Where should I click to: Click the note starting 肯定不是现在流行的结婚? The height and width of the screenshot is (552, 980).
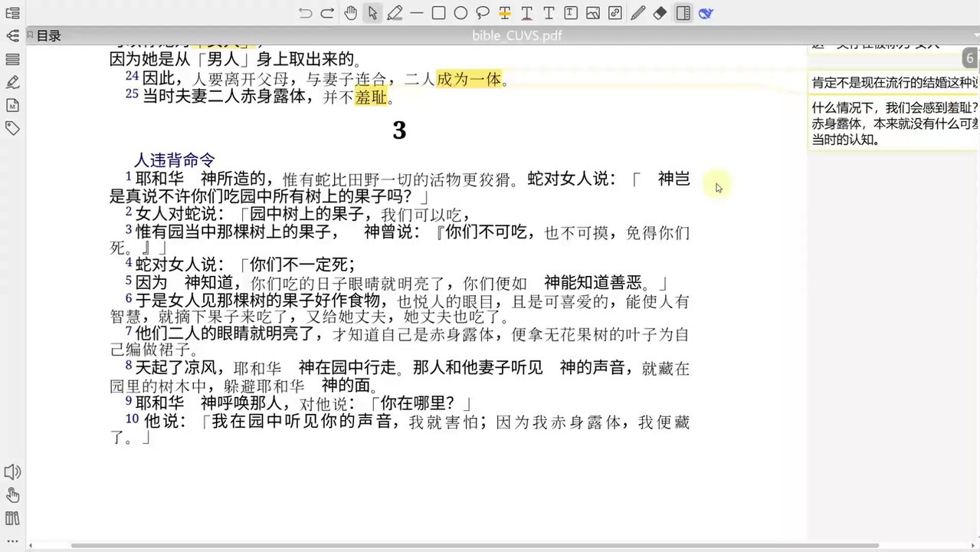click(x=895, y=83)
